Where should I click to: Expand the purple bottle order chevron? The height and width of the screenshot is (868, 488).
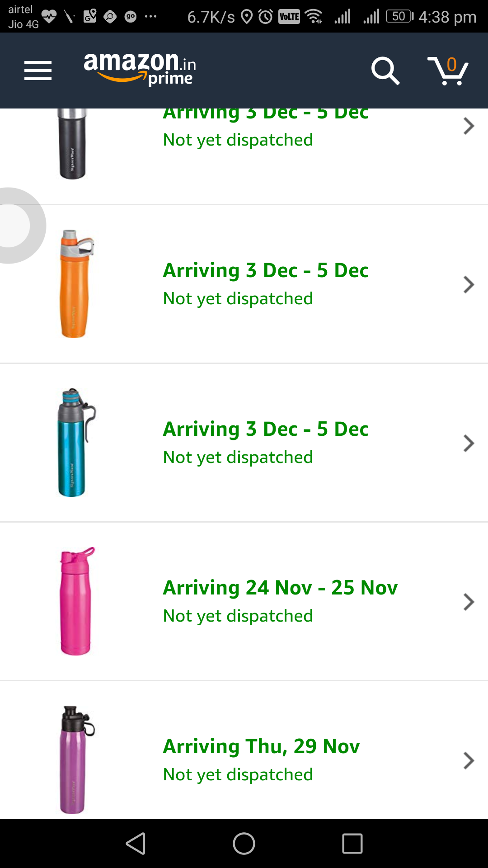[x=469, y=761]
